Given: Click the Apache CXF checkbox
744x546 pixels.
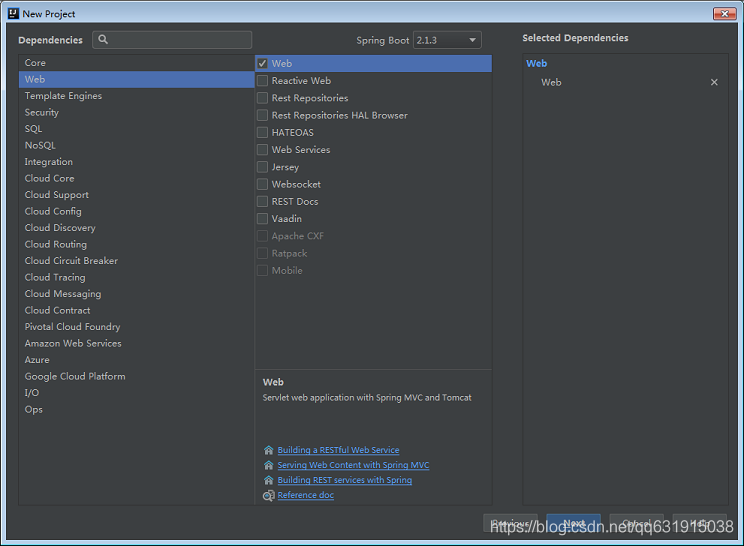Looking at the screenshot, I should (262, 236).
